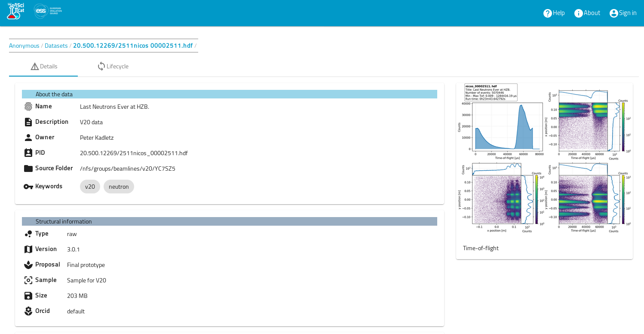
Task: Open the Time-of-flight plot thumbnail
Action: pyautogui.click(x=544, y=159)
